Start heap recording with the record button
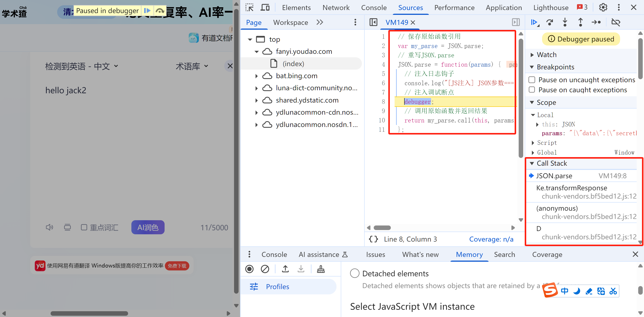 249,269
